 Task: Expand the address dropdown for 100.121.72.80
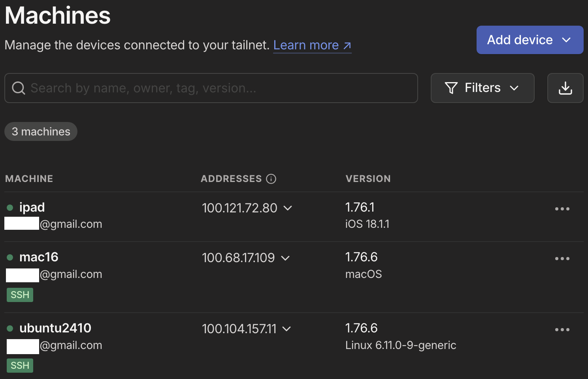point(288,208)
